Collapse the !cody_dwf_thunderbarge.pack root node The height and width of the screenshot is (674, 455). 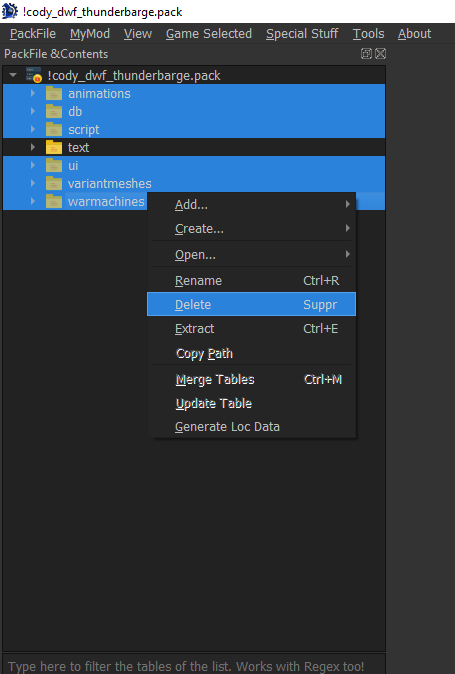13,75
